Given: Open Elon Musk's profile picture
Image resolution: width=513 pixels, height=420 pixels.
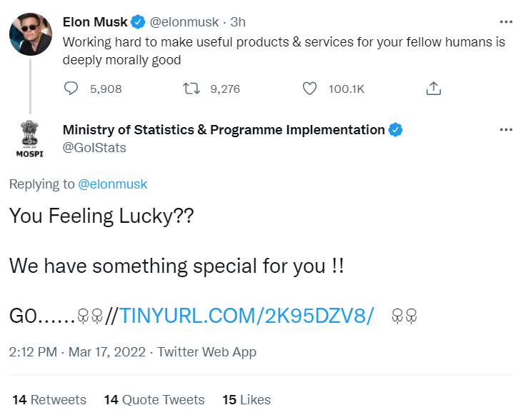Looking at the screenshot, I should coord(29,32).
